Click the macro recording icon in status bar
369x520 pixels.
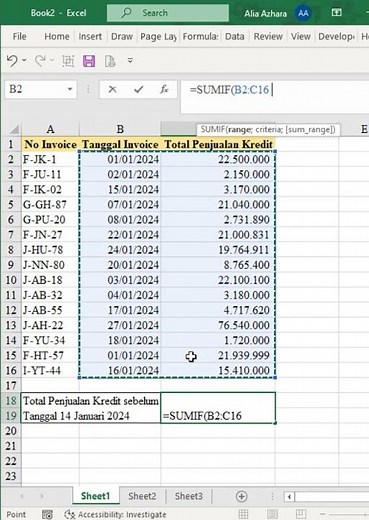[x=47, y=514]
